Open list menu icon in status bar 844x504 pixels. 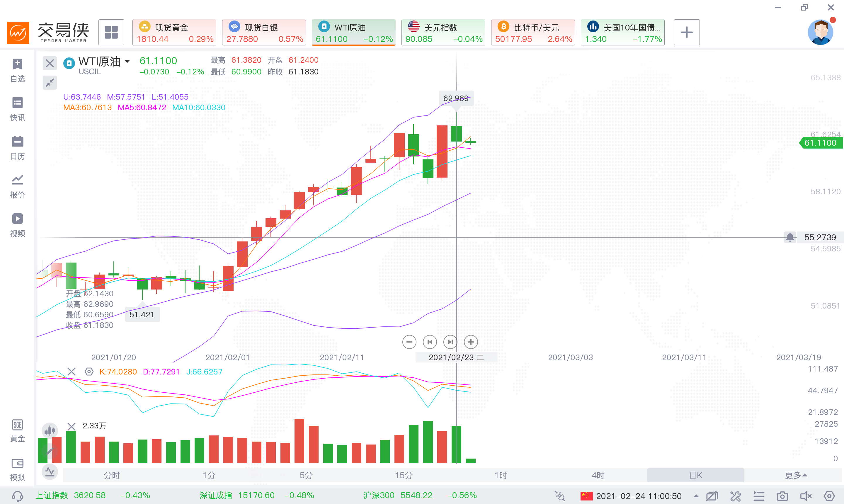tap(759, 496)
